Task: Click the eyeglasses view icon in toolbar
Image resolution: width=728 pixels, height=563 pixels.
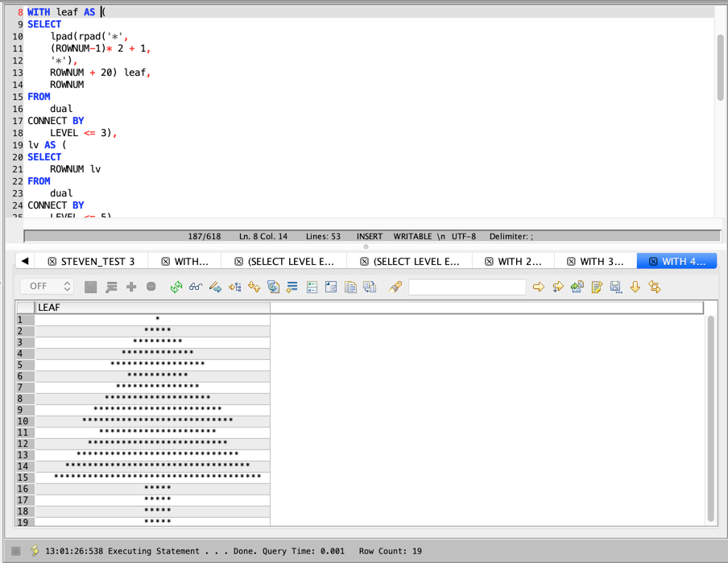Action: click(195, 287)
